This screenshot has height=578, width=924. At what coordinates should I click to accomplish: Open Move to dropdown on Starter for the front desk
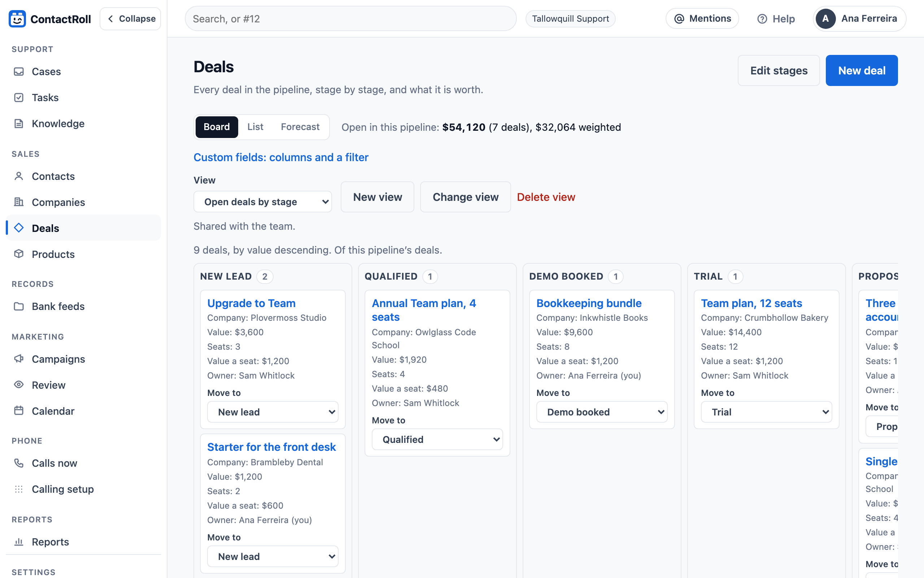point(273,557)
